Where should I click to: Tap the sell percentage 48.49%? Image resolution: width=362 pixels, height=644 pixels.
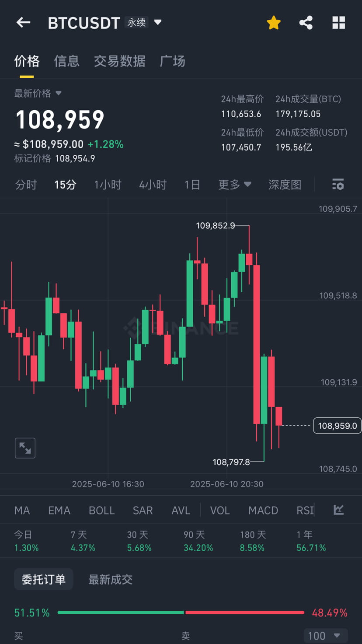coord(330,612)
